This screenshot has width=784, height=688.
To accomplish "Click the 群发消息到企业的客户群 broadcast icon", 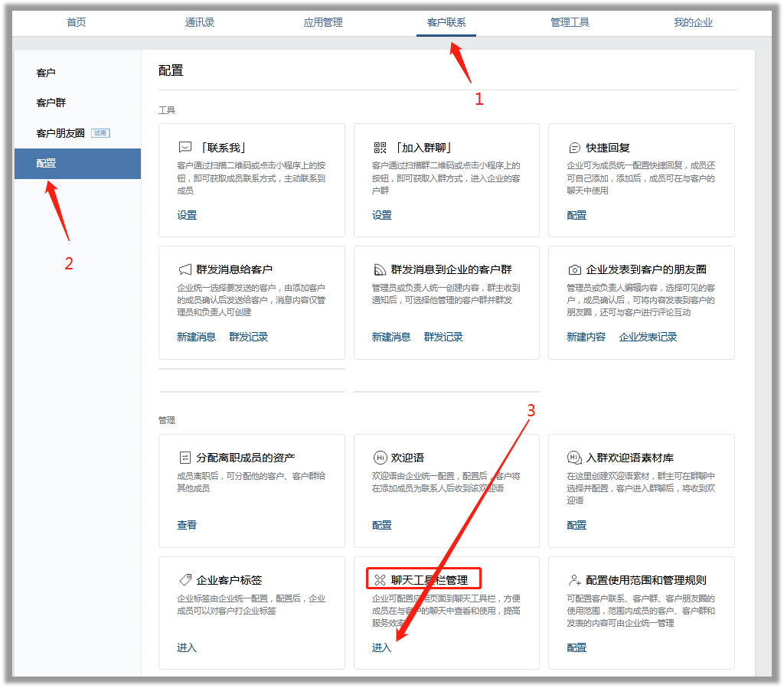I will [x=380, y=270].
